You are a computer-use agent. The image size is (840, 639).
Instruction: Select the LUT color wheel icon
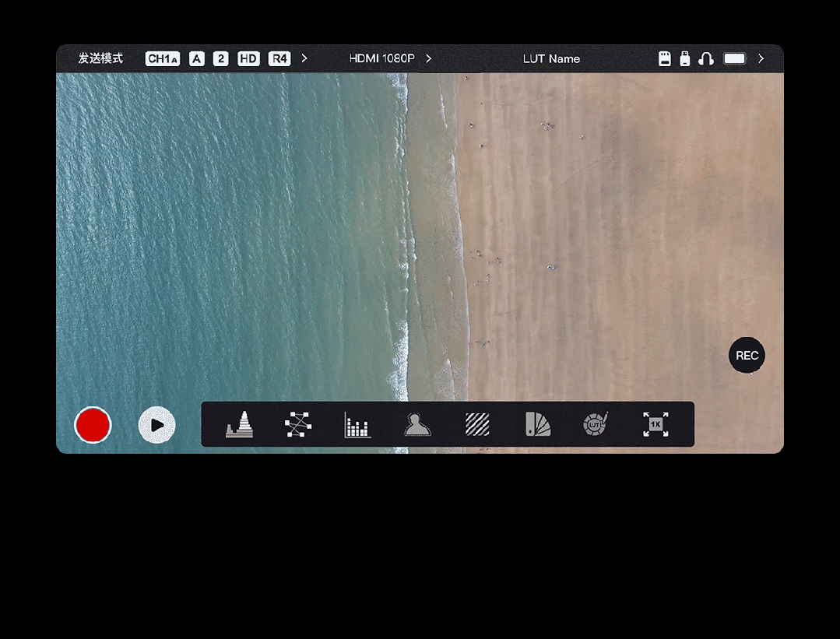596,424
